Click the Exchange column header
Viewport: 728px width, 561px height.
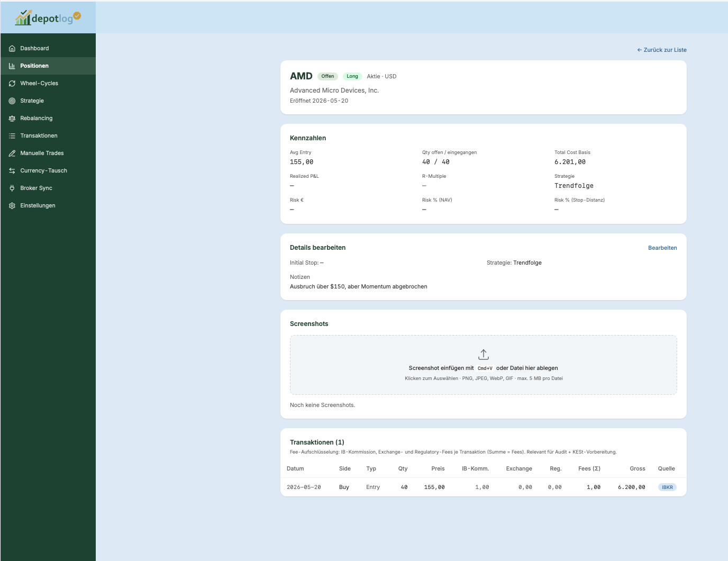[x=519, y=468]
